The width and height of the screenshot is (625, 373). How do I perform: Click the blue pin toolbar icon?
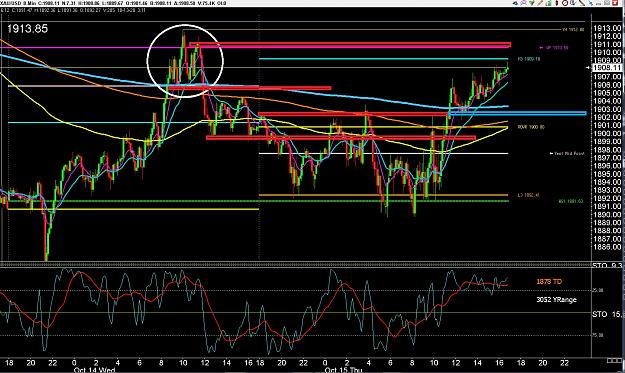(591, 3)
